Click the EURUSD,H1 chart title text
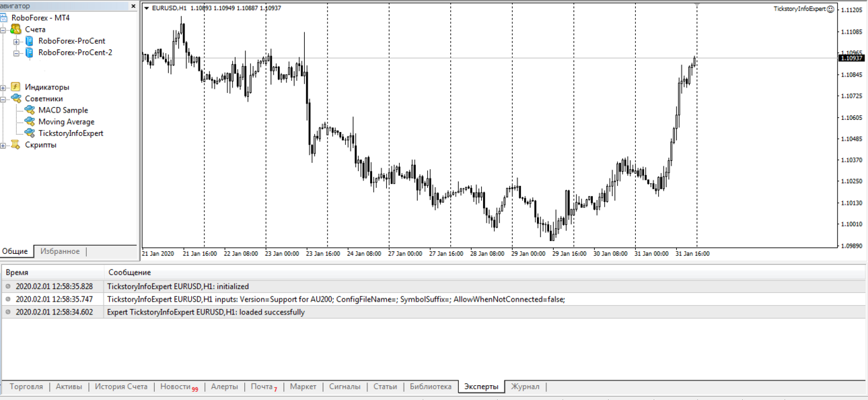 click(170, 8)
